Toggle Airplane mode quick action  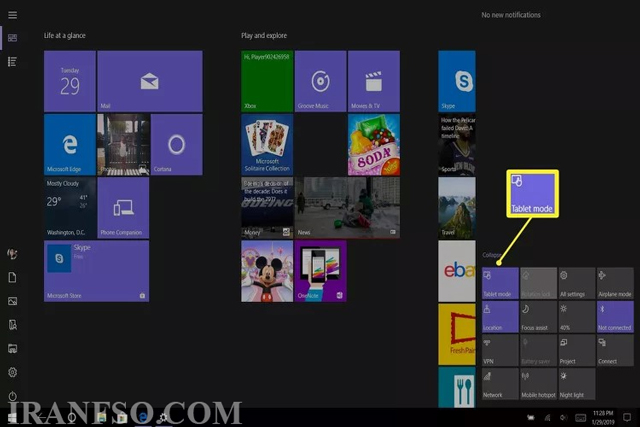tap(615, 283)
